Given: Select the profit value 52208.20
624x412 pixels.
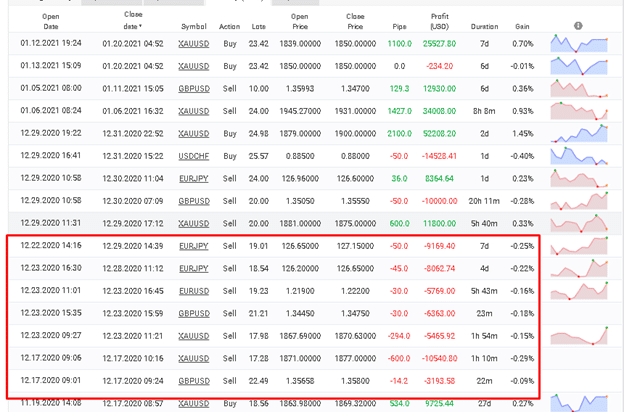Looking at the screenshot, I should 439,134.
